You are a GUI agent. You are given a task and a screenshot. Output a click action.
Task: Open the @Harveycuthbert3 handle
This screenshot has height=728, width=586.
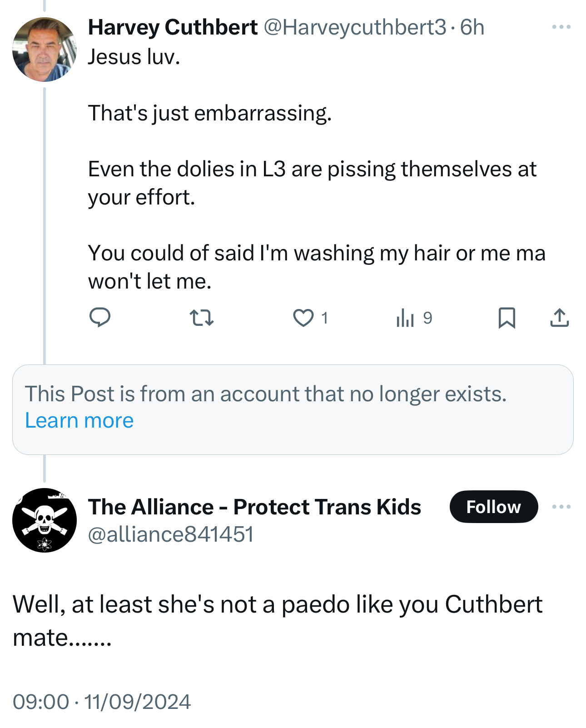(355, 27)
